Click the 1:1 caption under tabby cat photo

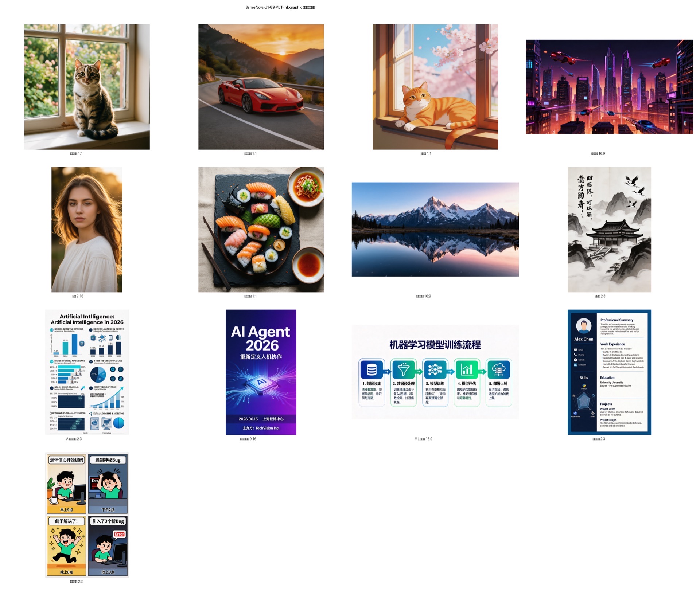coord(77,154)
